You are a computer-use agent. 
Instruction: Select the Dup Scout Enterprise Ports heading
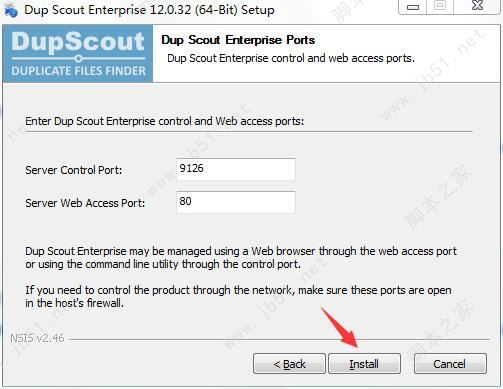pyautogui.click(x=238, y=40)
